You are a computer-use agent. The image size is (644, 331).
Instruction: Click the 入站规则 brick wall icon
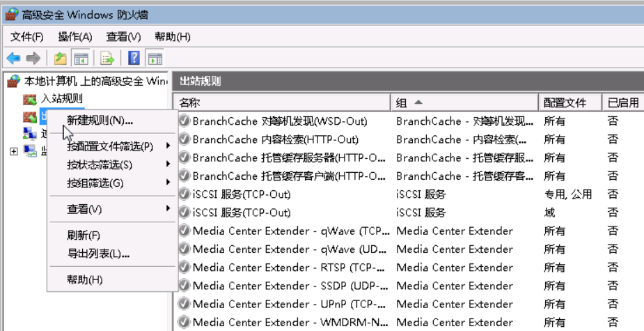[29, 99]
